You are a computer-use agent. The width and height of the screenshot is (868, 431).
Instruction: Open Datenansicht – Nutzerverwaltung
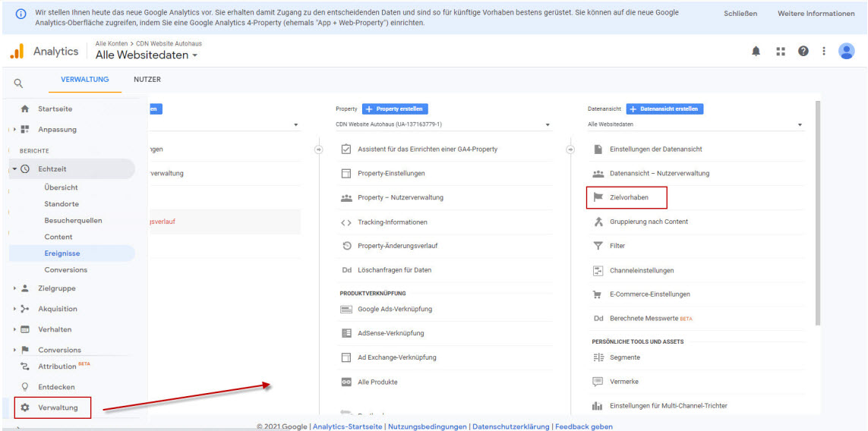659,173
